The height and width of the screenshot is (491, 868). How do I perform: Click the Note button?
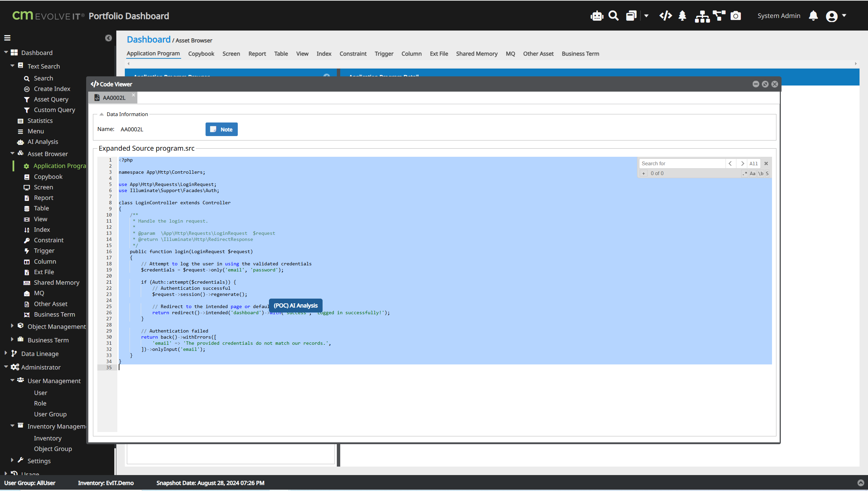click(x=221, y=129)
